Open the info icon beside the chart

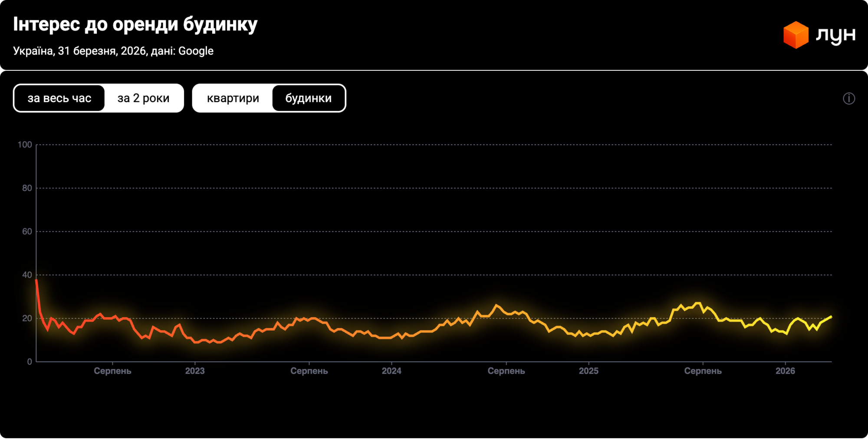tap(848, 99)
